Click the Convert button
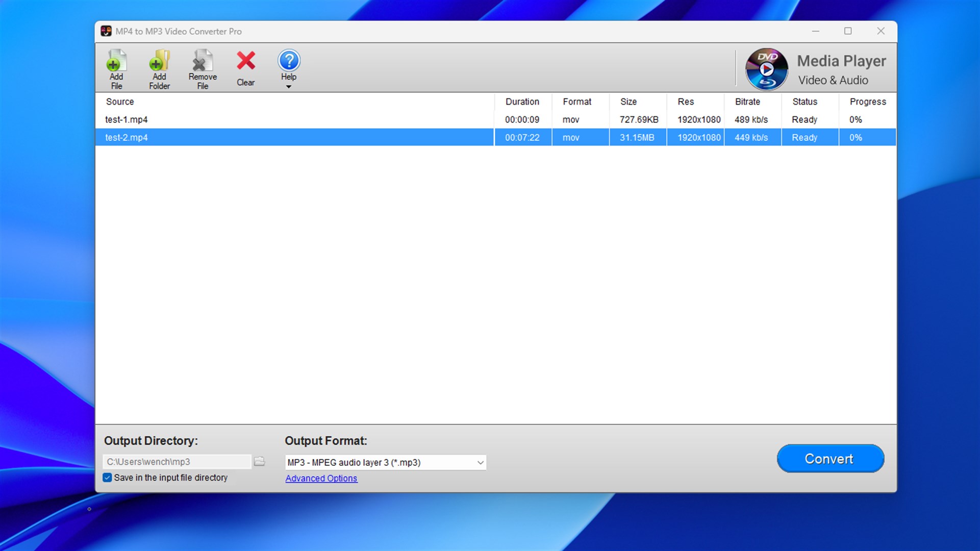The height and width of the screenshot is (551, 980). [830, 458]
